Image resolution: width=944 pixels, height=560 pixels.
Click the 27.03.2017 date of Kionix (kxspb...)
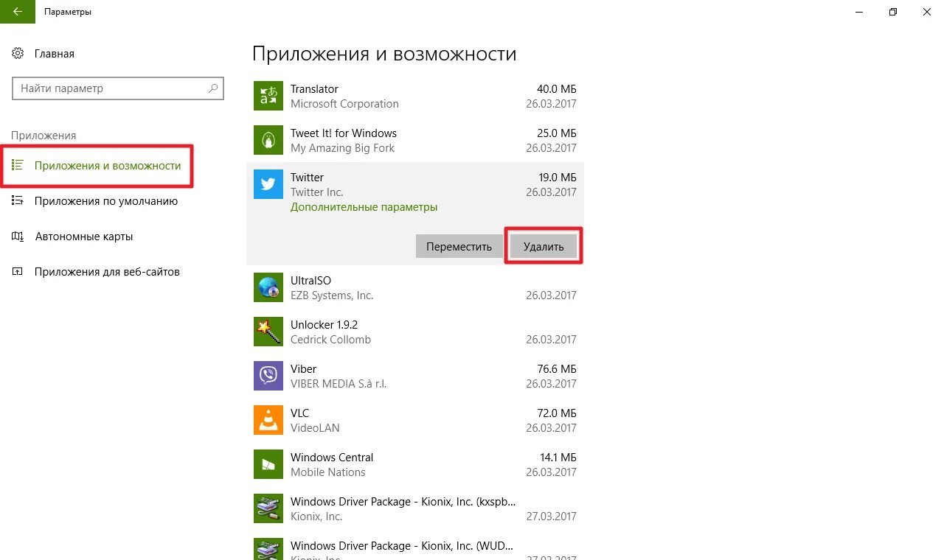click(551, 517)
